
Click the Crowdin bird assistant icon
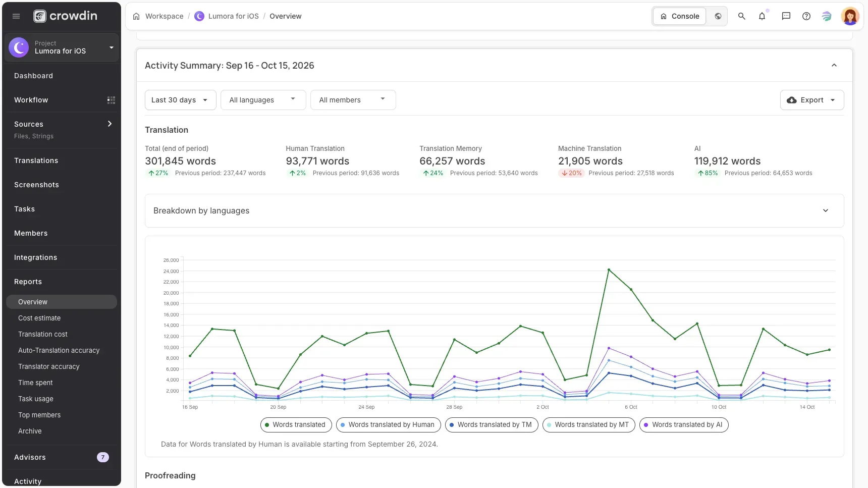click(x=827, y=16)
